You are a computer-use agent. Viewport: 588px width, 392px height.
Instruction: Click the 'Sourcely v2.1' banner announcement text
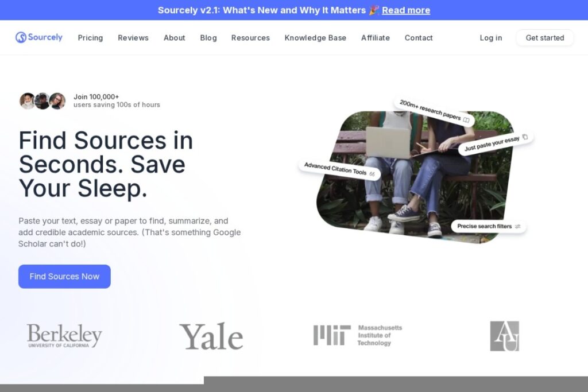click(x=262, y=10)
